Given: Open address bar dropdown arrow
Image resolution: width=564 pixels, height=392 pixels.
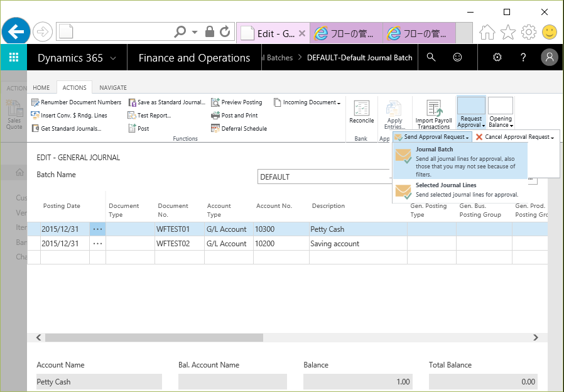Looking at the screenshot, I should pos(195,32).
